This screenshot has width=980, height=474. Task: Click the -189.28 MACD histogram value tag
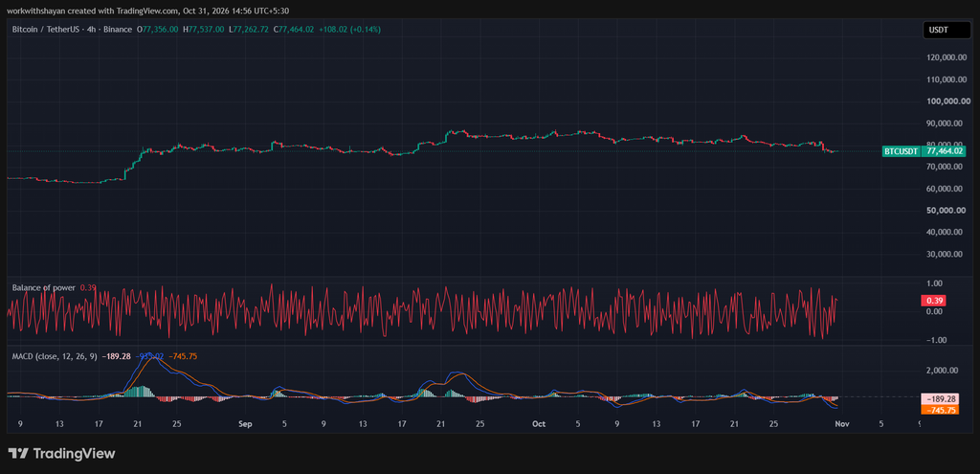coord(941,399)
